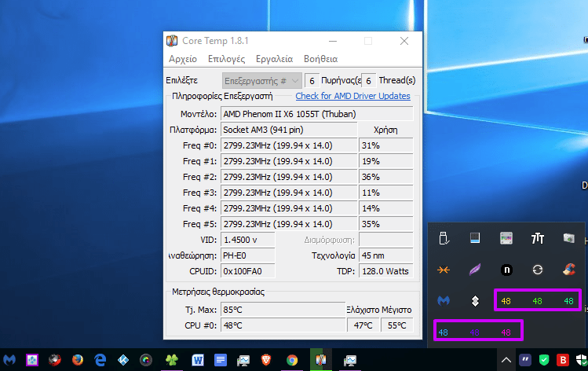Open the purple feather tray icon
The height and width of the screenshot is (371, 588).
[475, 270]
